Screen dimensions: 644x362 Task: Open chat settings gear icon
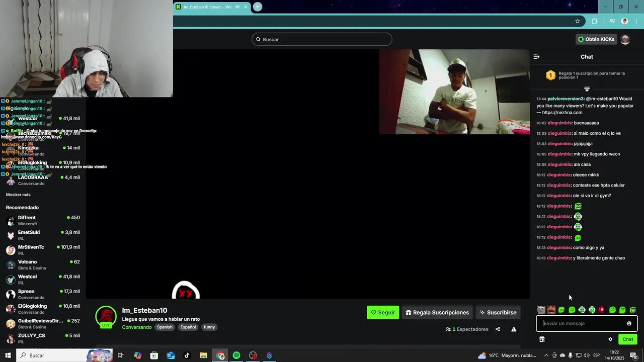pos(610,339)
